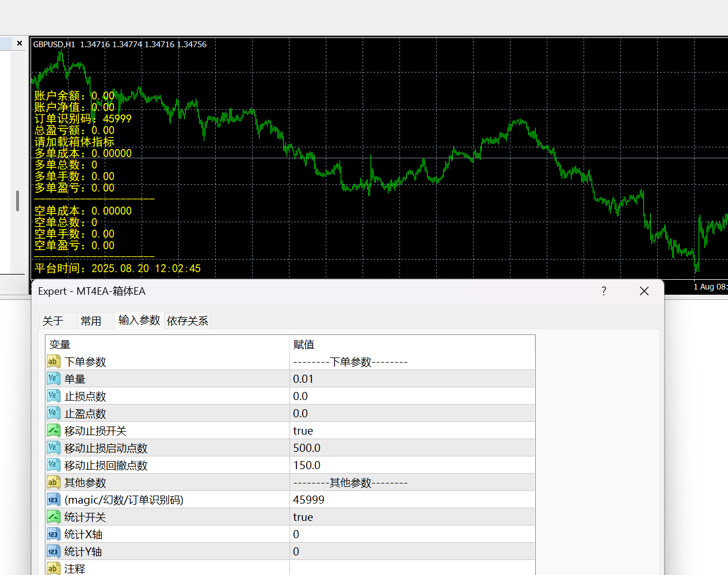Click the 变量 column header
728x575 pixels.
[x=60, y=344]
